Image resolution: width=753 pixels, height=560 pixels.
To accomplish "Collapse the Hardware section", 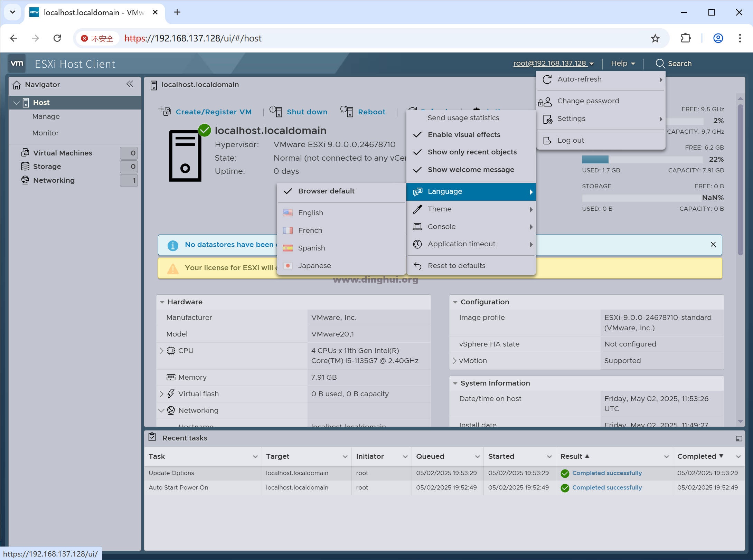I will (x=162, y=302).
